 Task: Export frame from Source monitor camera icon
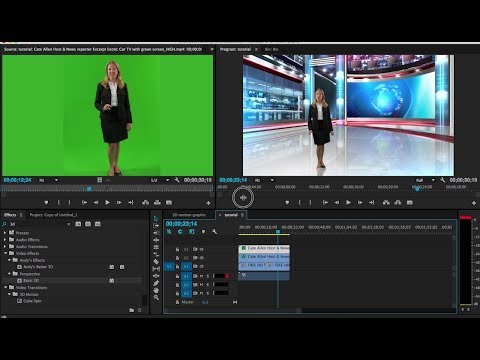[x=169, y=202]
